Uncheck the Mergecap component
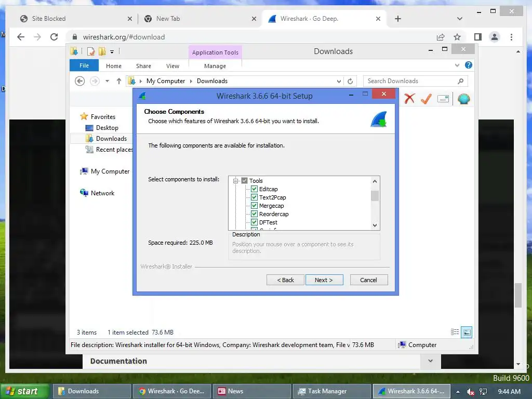 [254, 206]
